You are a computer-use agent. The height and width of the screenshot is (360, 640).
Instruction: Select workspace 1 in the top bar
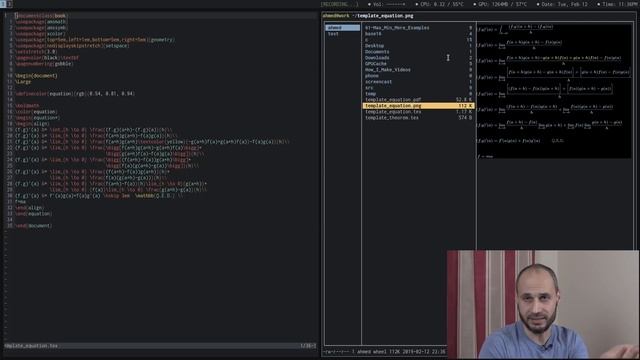tap(3, 4)
